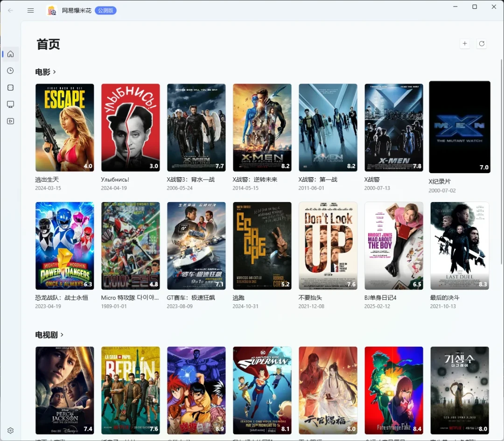Screen dimensions: 504x441
Task: Open the Percy Jackson series poster
Action: [x=64, y=391]
